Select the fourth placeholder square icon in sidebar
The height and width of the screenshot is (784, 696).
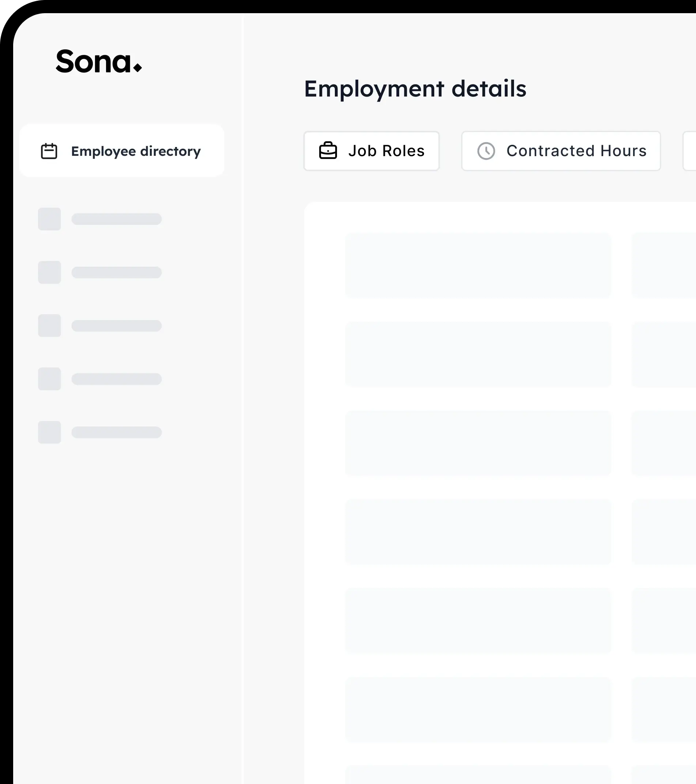(x=49, y=379)
